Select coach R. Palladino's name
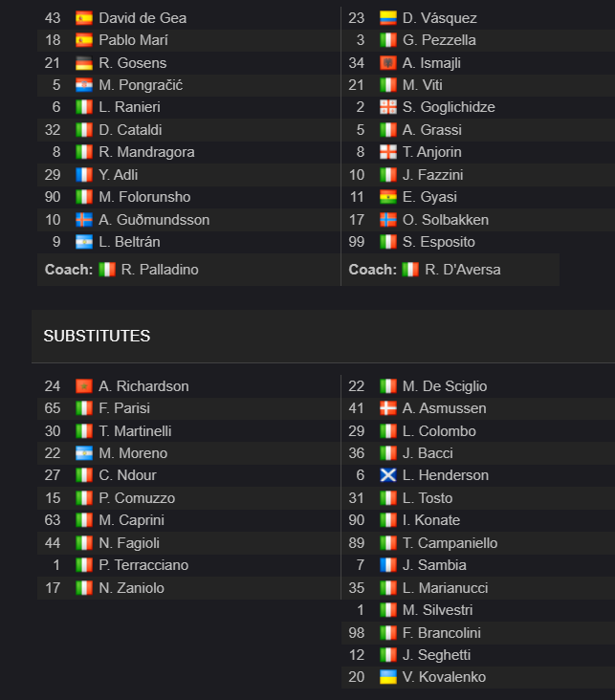 coord(160,270)
